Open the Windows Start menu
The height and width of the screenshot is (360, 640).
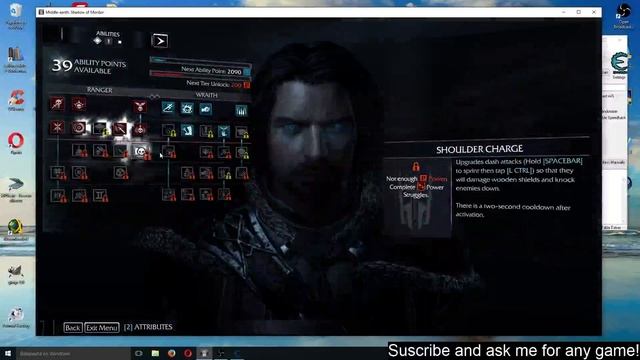(8, 353)
